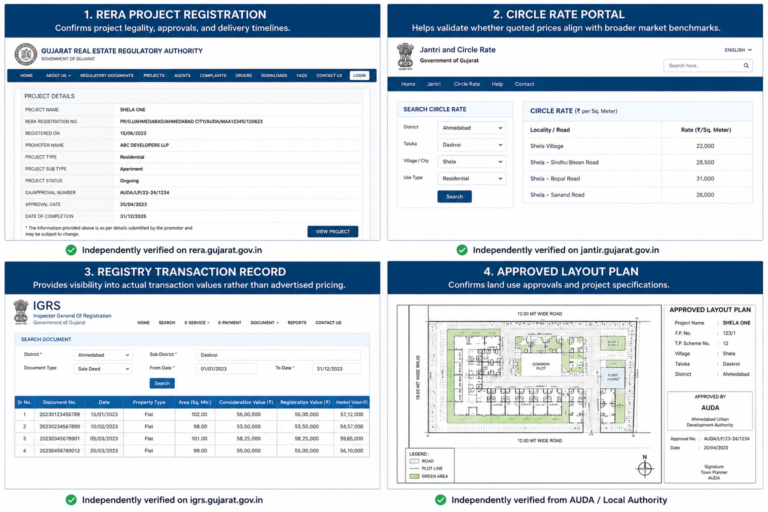
Task: Click the rate value 28,500
Action: [705, 162]
